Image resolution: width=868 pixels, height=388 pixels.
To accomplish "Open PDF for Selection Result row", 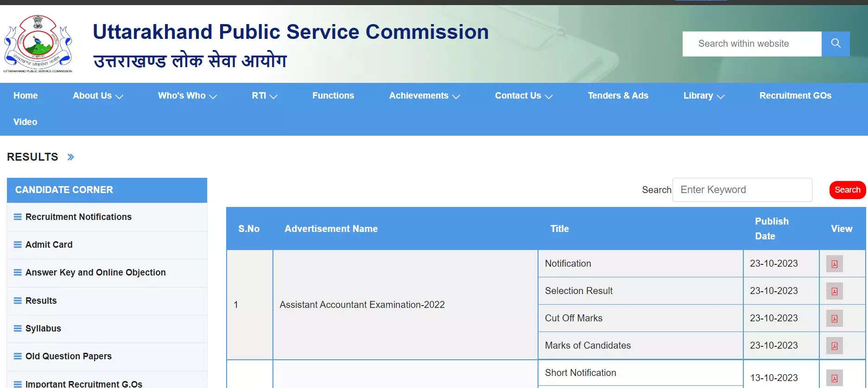I will tap(834, 291).
